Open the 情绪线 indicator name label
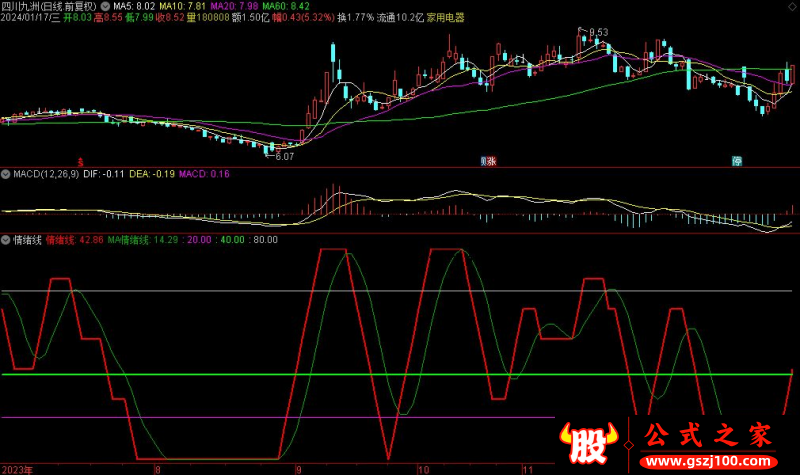The height and width of the screenshot is (475, 800). 26,240
